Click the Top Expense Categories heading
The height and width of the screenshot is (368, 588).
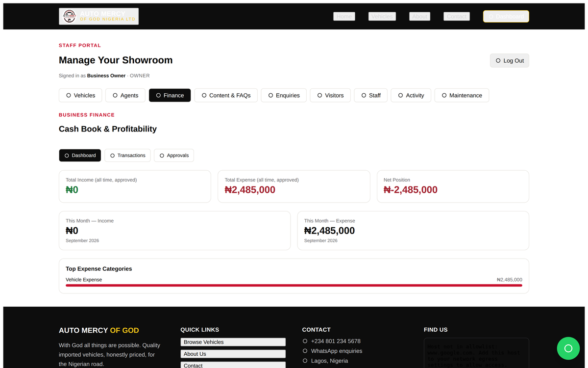(x=99, y=269)
